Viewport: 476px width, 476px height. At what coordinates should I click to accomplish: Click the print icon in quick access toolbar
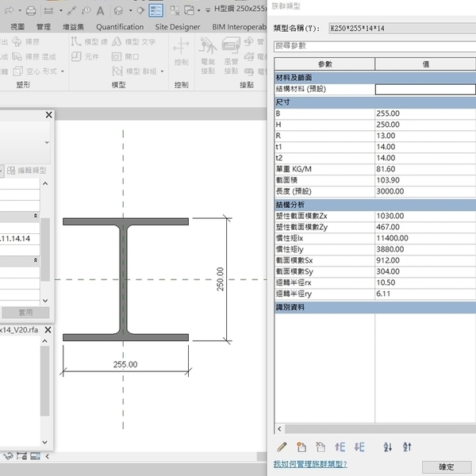(30, 11)
